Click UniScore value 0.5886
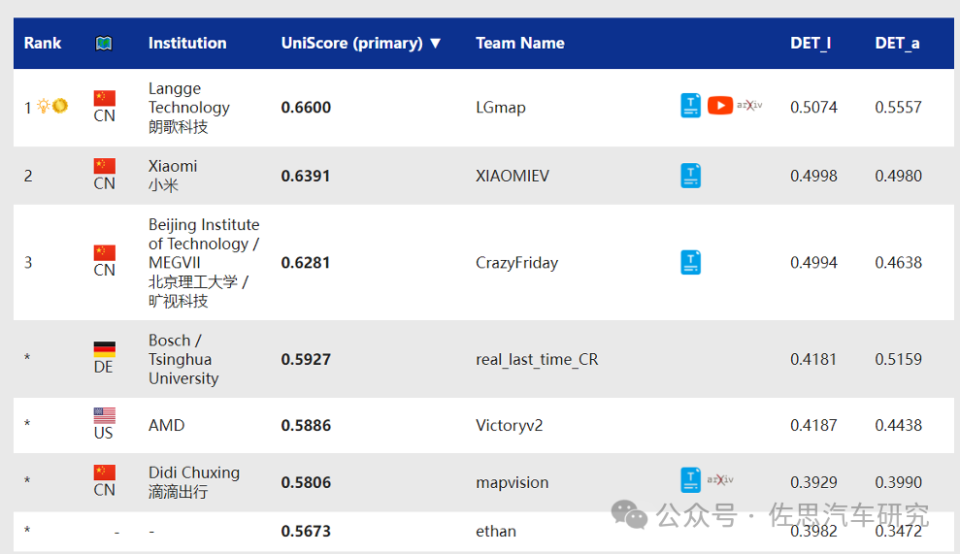Screen dimensions: 960x554 (306, 425)
